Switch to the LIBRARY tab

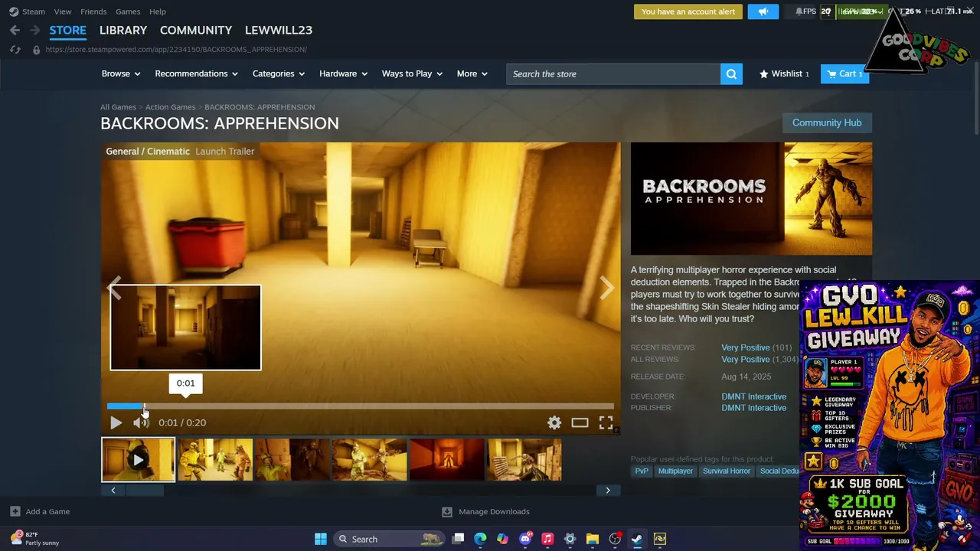point(123,30)
